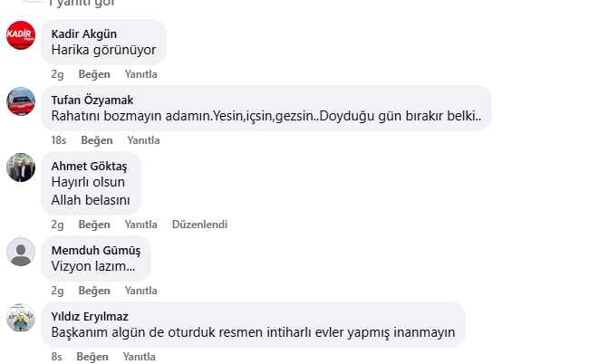The image size is (608, 364).
Task: Reply to Kadir Akgün's comment
Action: click(x=140, y=74)
